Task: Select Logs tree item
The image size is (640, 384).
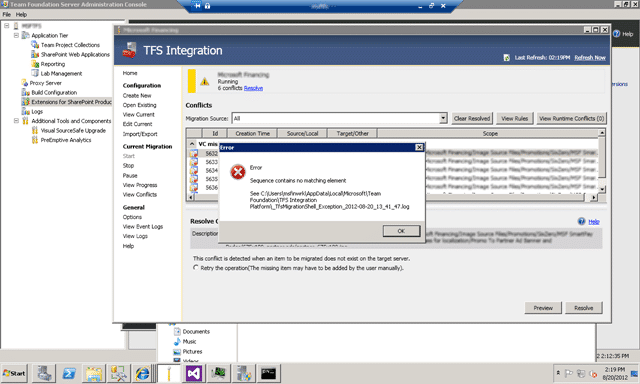Action: [37, 111]
